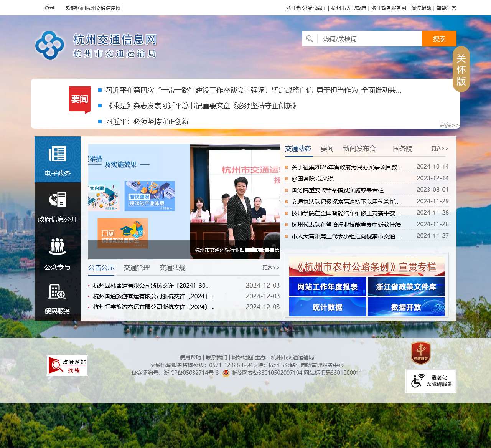Image resolution: width=491 pixels, height=448 pixels.
Task: Open 阅读辅助 link
Action: tap(421, 8)
